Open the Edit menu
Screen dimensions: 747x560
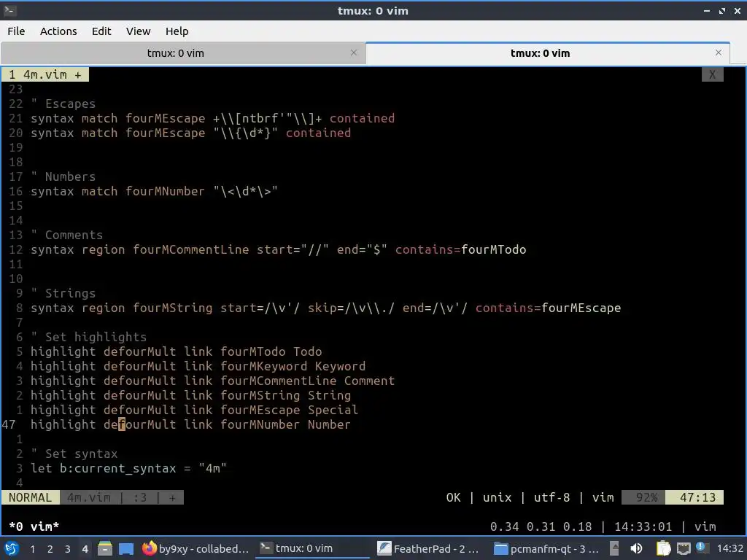coord(101,31)
